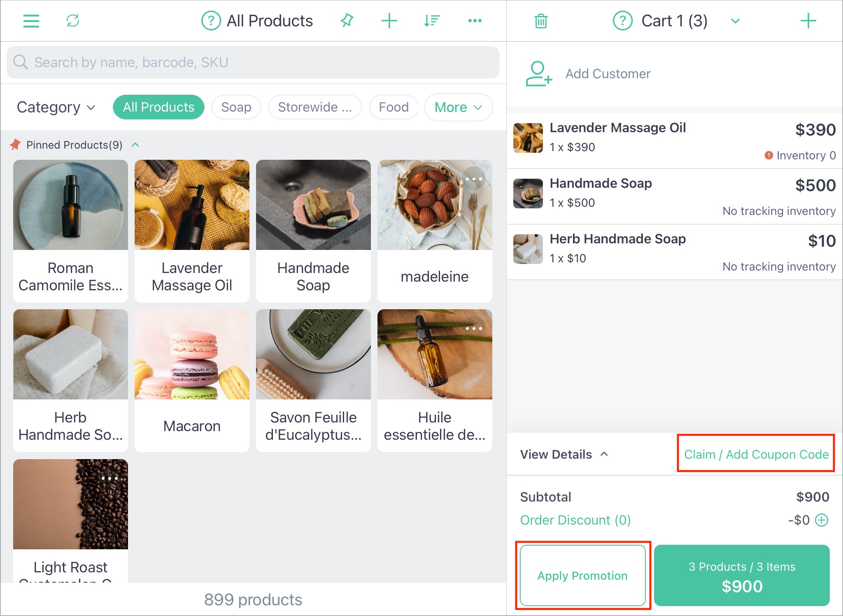Click the Inventory 0 warning icon
The height and width of the screenshot is (616, 843).
[x=768, y=155]
